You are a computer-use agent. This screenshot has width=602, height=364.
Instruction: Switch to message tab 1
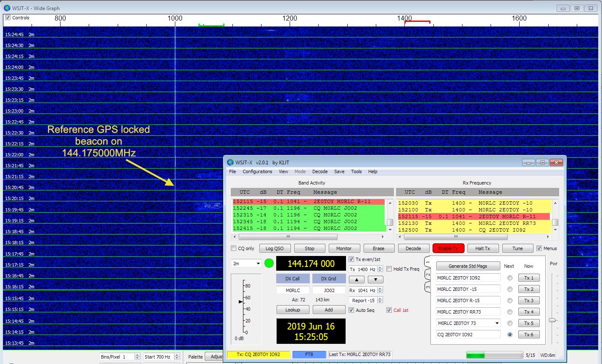coord(428,262)
